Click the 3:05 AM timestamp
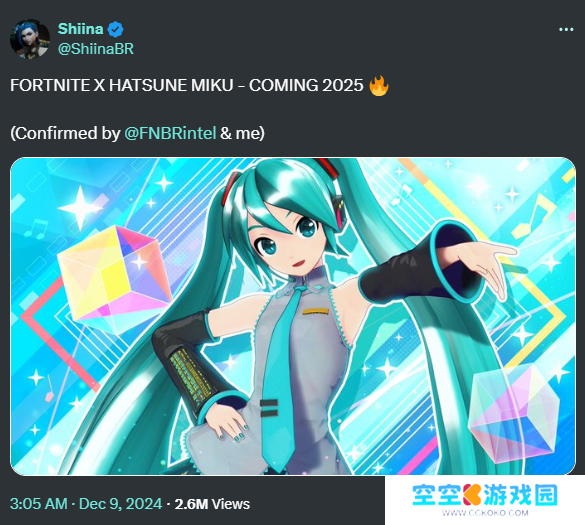The width and height of the screenshot is (585, 525). click(x=39, y=504)
